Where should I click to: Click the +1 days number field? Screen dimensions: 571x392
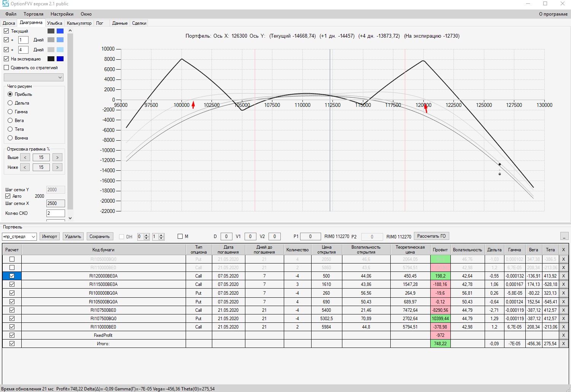23,40
